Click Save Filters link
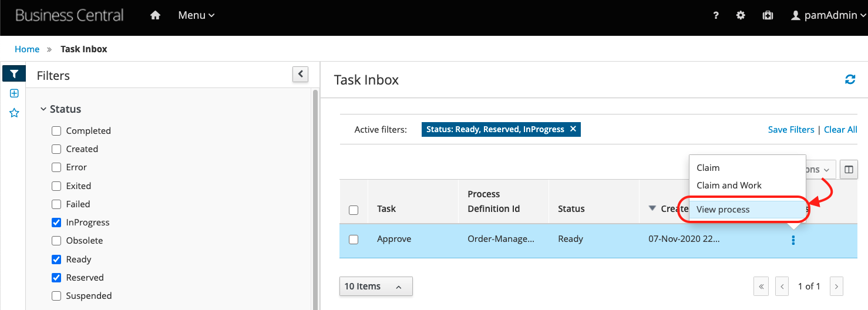The width and height of the screenshot is (868, 310). click(791, 130)
